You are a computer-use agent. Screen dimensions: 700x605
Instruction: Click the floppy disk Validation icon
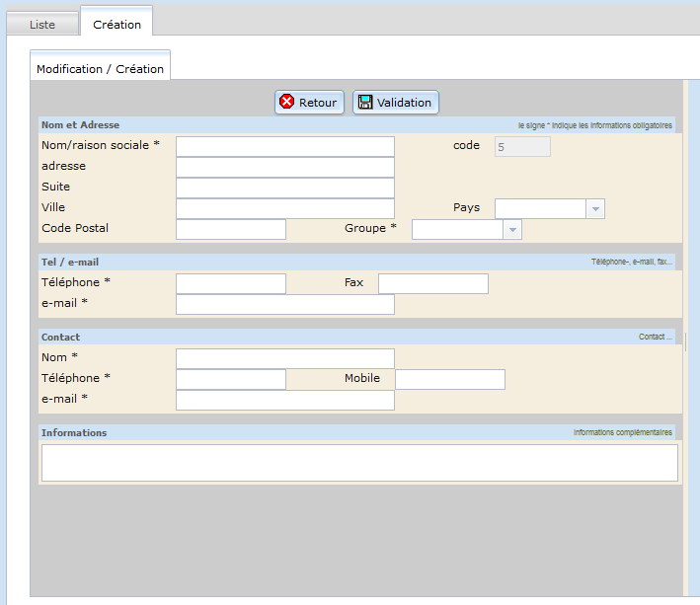(365, 102)
